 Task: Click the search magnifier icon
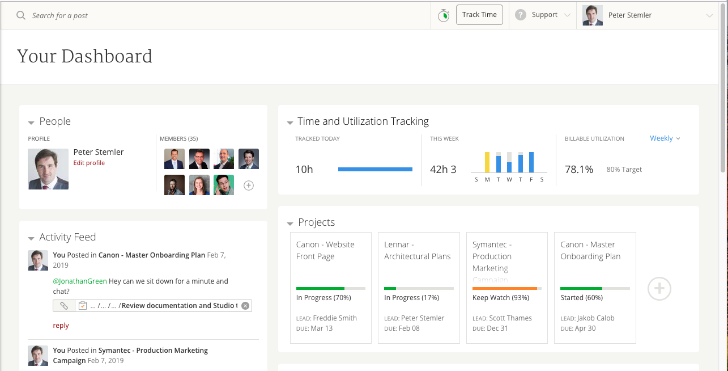tap(20, 15)
